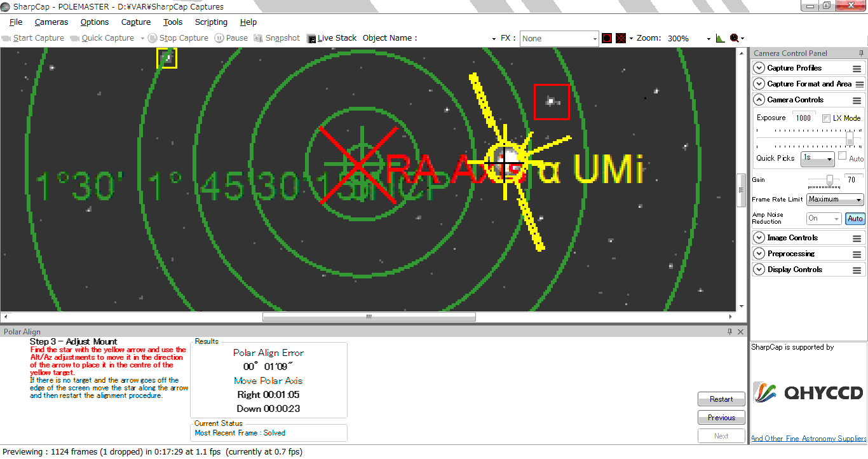Open the File menu
This screenshot has height=459, width=868.
(16, 22)
